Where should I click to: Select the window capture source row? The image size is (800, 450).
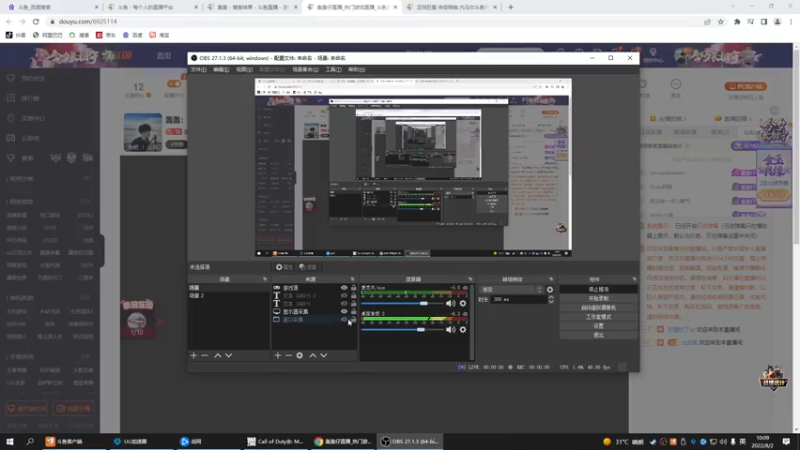(x=314, y=319)
